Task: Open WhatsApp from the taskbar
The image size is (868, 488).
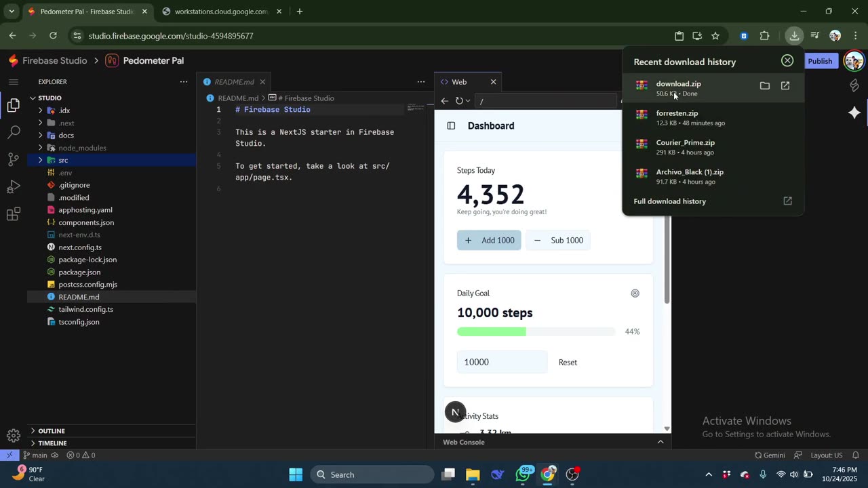Action: tap(522, 474)
